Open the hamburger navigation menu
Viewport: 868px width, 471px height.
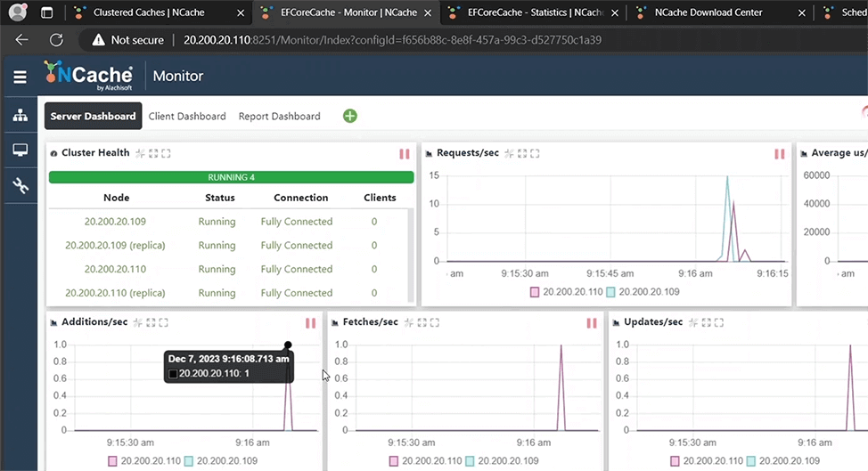coord(20,77)
